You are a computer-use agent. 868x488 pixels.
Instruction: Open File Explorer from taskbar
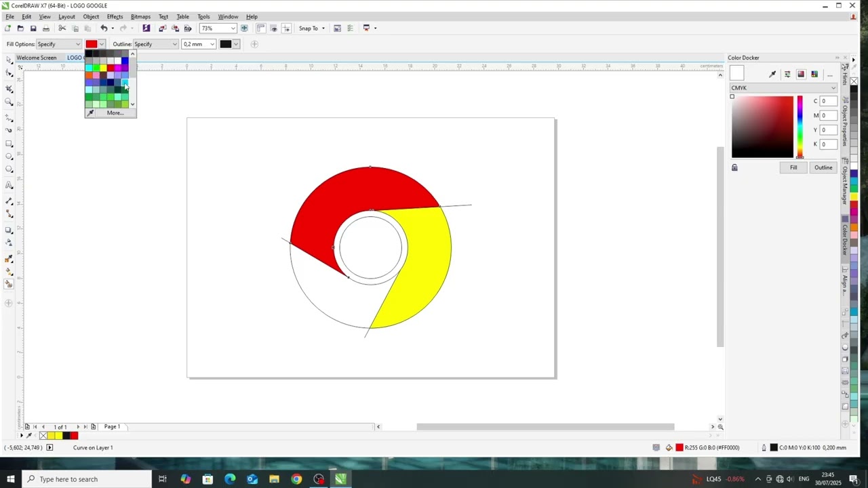274,479
